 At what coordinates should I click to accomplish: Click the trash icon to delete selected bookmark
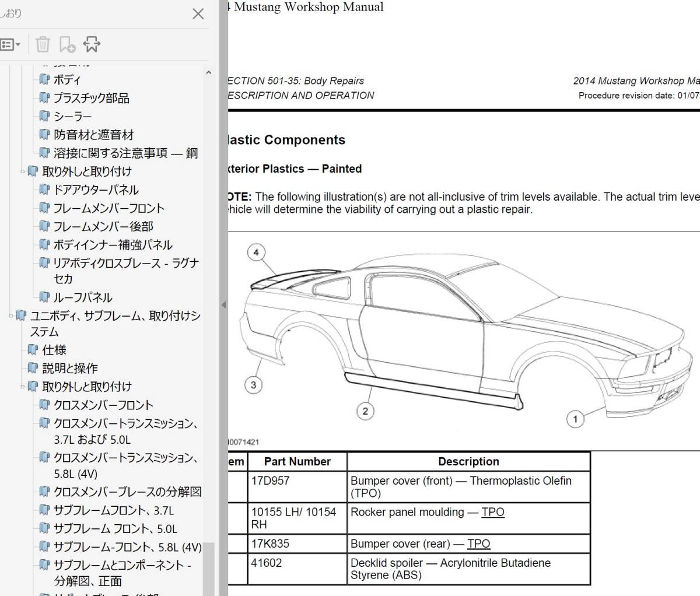coord(43,44)
